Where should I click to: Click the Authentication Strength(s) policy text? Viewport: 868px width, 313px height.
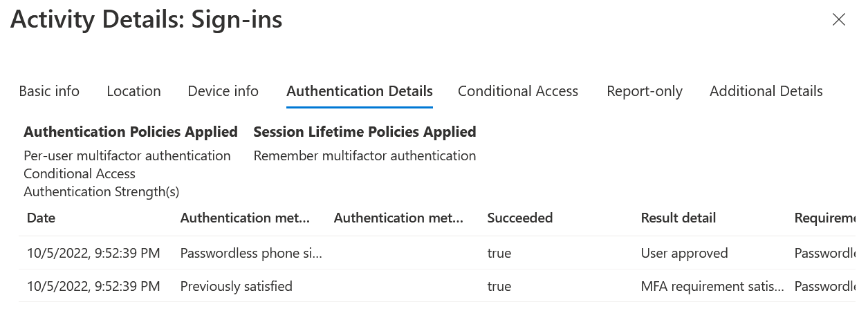tap(101, 191)
